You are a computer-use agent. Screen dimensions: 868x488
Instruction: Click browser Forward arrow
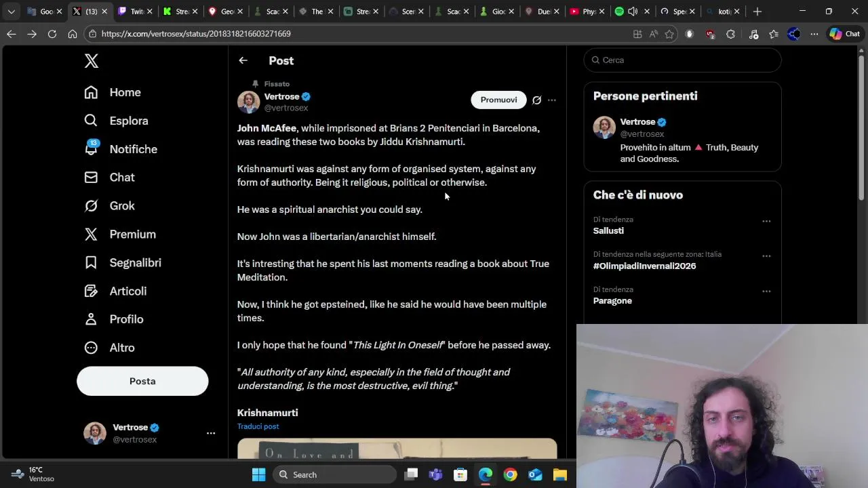coord(32,34)
